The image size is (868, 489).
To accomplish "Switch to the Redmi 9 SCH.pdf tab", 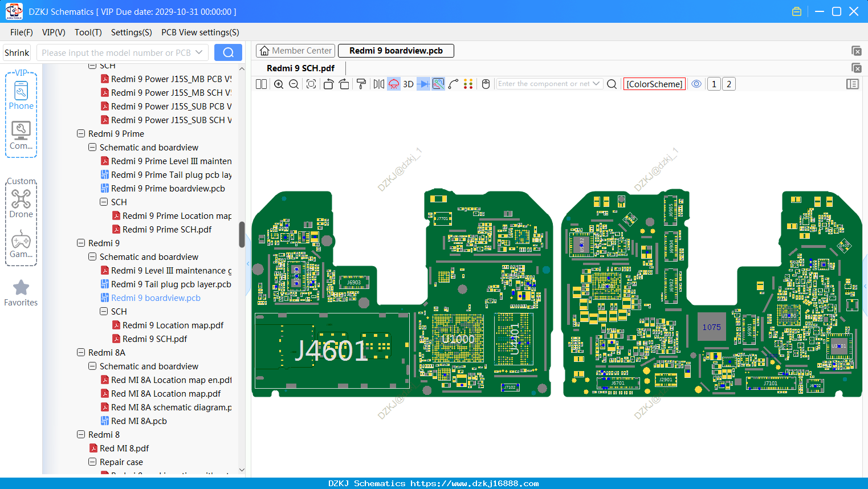I will 300,68.
